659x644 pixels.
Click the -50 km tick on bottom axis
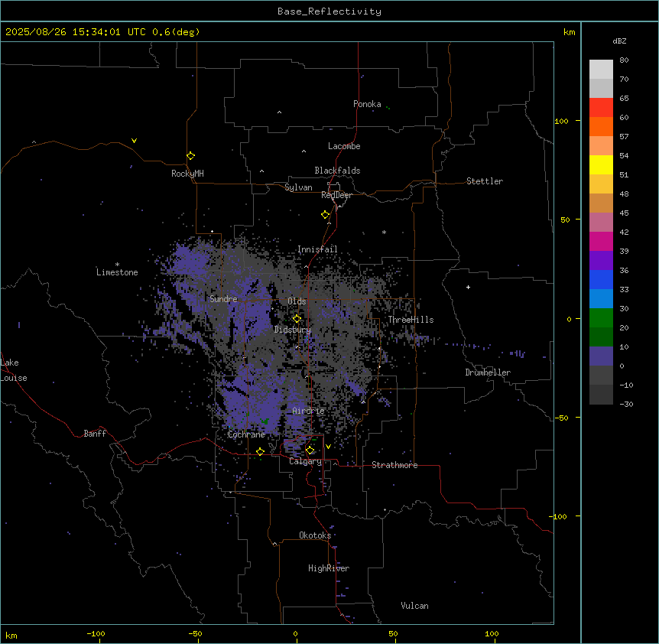point(195,634)
